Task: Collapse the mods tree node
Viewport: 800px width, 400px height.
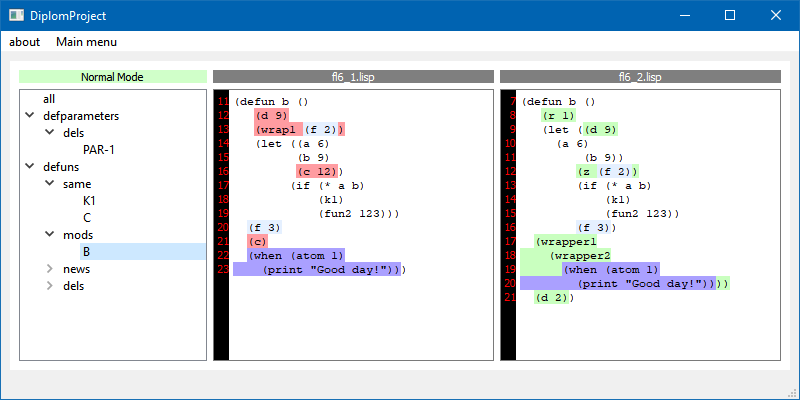Action: 50,235
